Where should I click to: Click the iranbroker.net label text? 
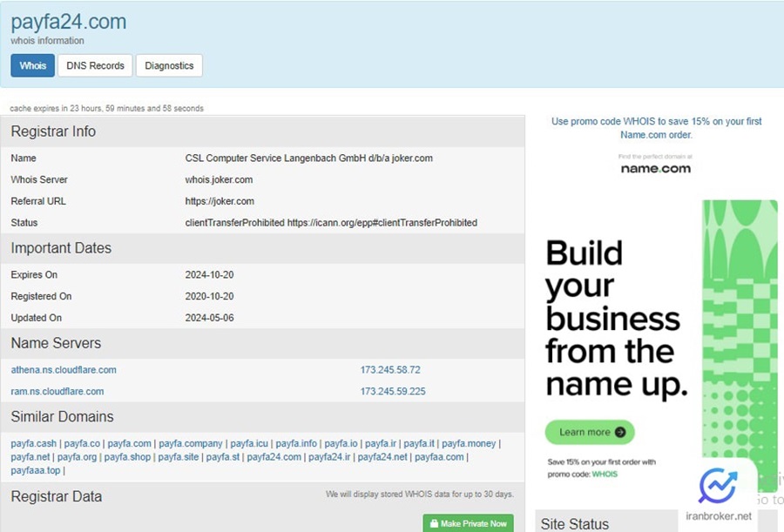pos(718,516)
